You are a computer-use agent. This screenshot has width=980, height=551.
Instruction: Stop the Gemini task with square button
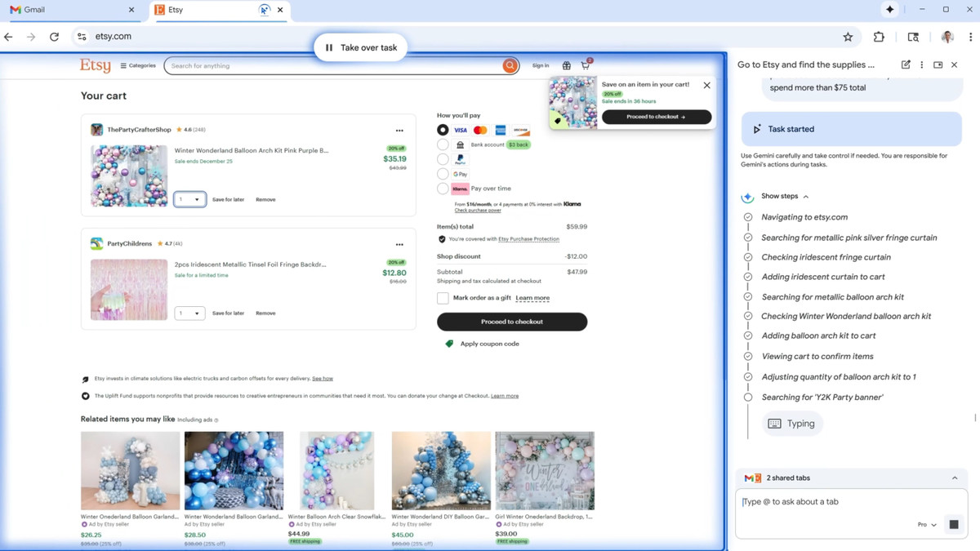(x=953, y=524)
